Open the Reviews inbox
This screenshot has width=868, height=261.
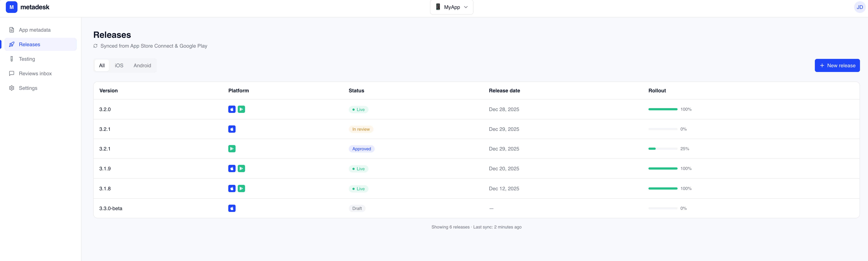click(35, 73)
